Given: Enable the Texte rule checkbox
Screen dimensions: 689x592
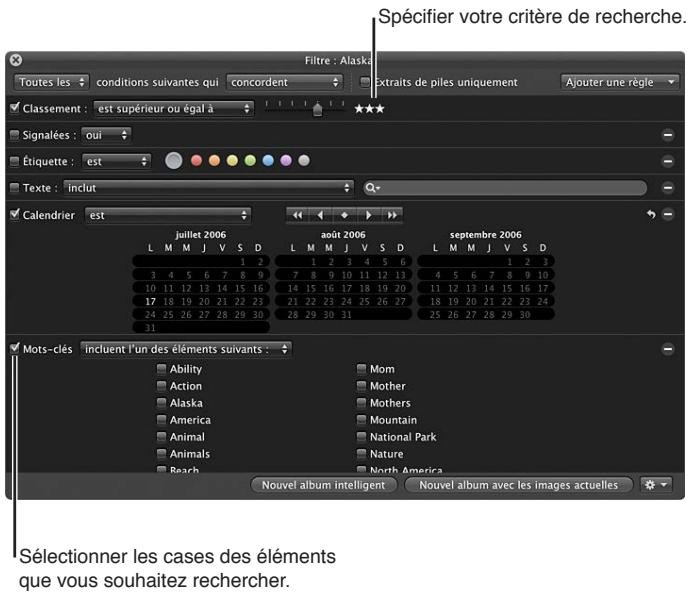Looking at the screenshot, I should (15, 188).
